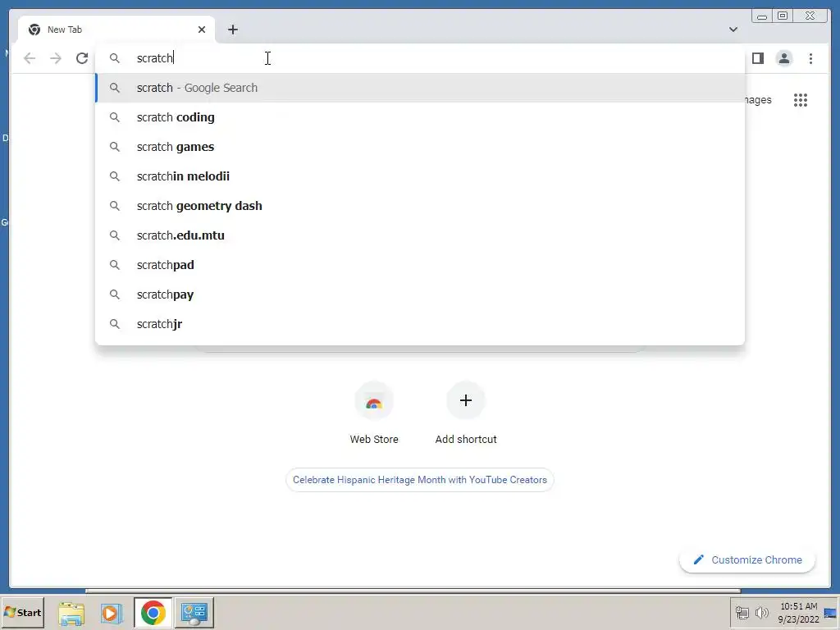Choose the 'scratchpay' suggestion
840x630 pixels.
tap(420, 294)
